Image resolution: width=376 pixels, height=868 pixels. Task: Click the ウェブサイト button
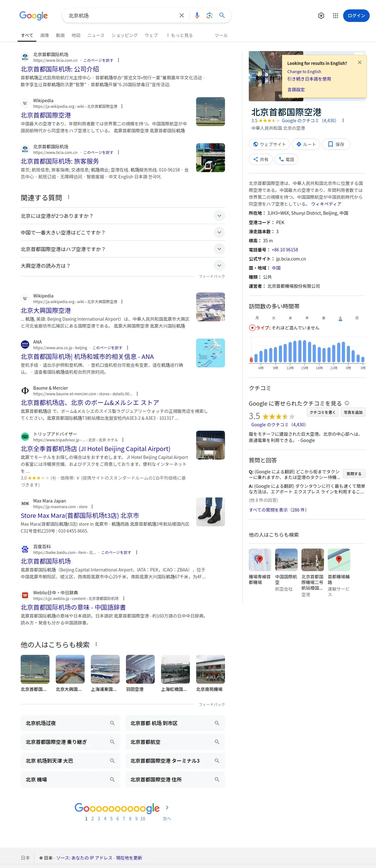coord(269,145)
